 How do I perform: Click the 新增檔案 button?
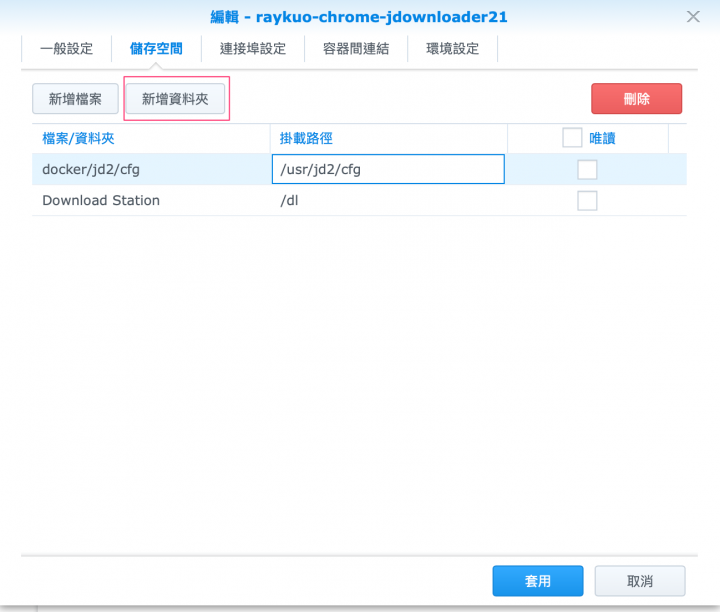pos(75,99)
